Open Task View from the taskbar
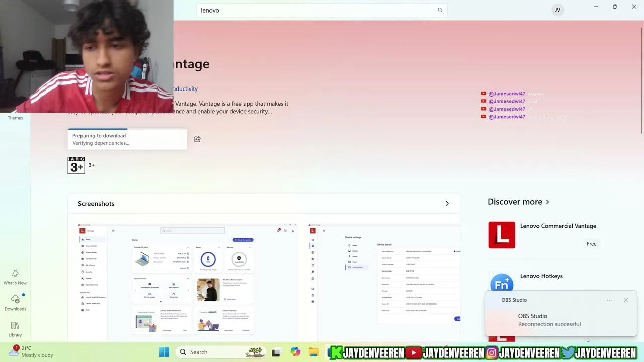 click(x=276, y=352)
